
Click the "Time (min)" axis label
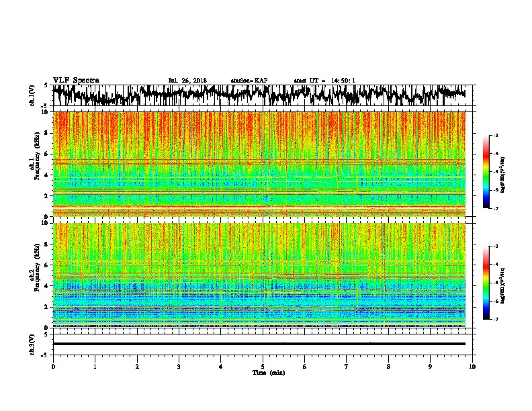point(269,373)
